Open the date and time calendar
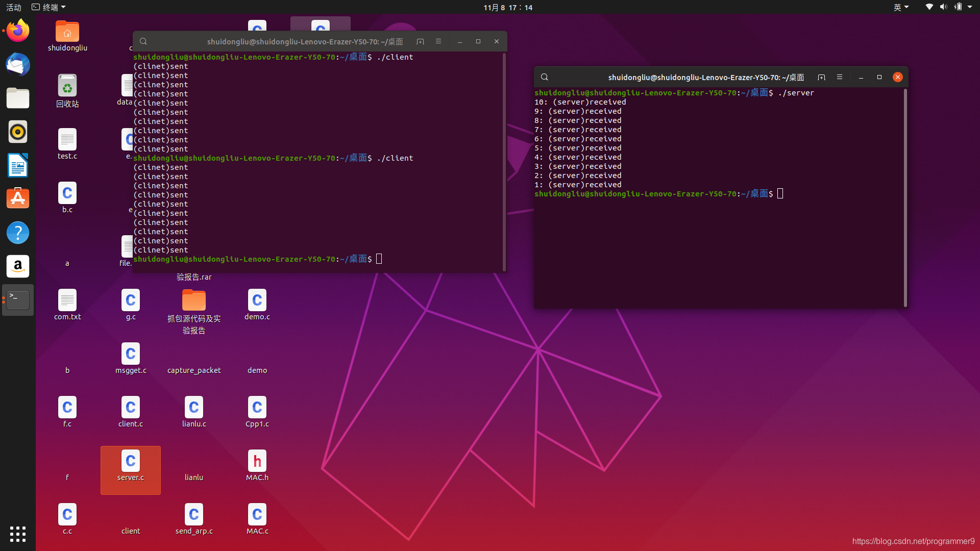 (x=507, y=7)
